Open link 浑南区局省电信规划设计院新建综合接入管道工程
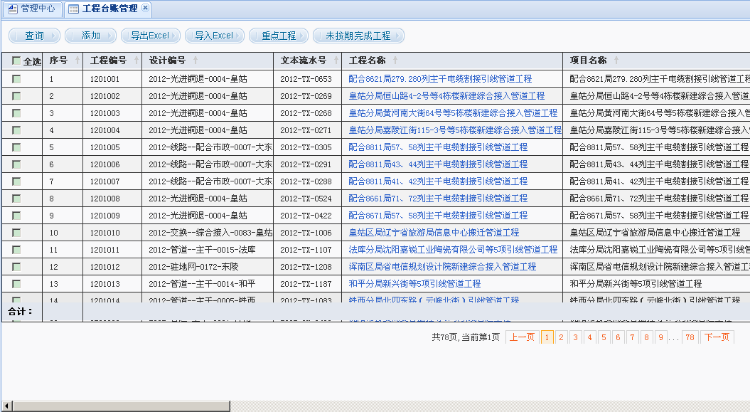The height and width of the screenshot is (412, 750). click(442, 267)
